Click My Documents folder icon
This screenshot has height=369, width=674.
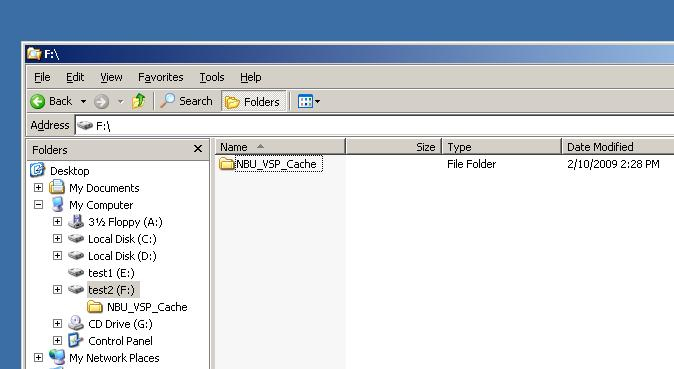[x=57, y=188]
